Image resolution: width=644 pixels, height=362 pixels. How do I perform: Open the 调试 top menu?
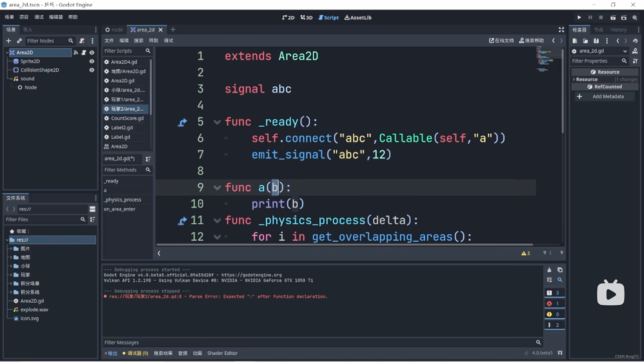(x=39, y=17)
